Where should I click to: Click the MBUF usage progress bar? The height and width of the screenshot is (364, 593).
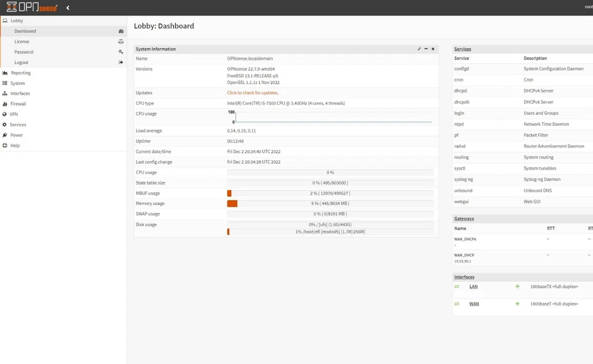point(330,193)
